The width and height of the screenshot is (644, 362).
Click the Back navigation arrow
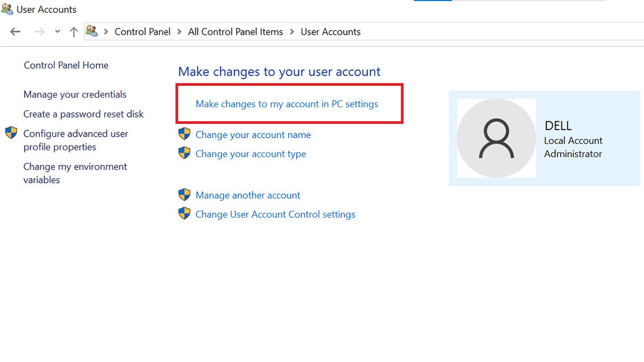pyautogui.click(x=15, y=32)
